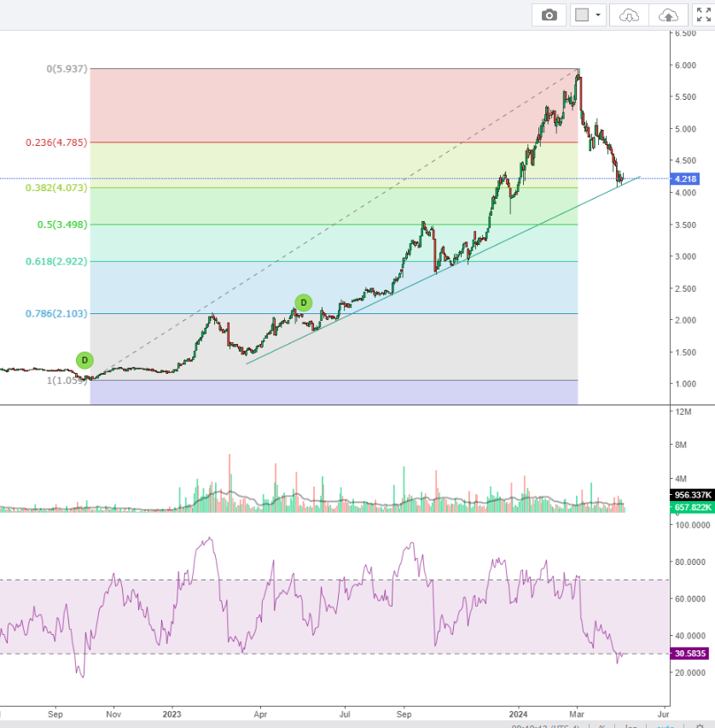Click the volume MA value 956.337K

coord(692,495)
